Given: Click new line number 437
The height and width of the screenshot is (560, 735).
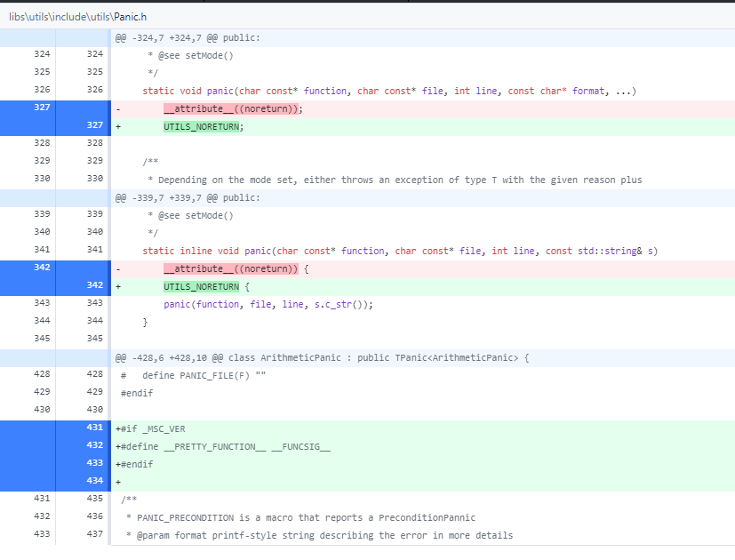Looking at the screenshot, I should (95, 534).
